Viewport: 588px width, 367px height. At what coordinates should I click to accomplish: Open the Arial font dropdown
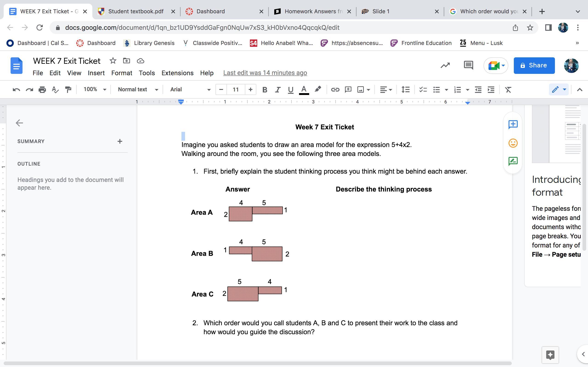[190, 89]
